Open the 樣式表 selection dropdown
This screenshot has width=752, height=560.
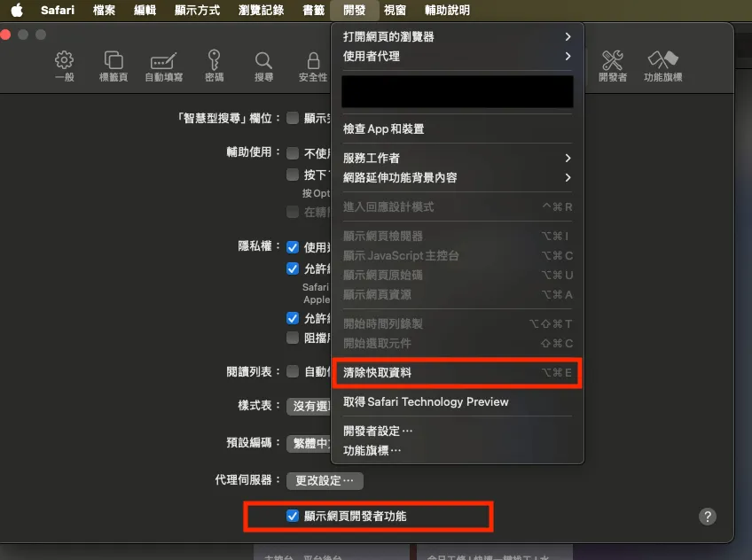(309, 407)
